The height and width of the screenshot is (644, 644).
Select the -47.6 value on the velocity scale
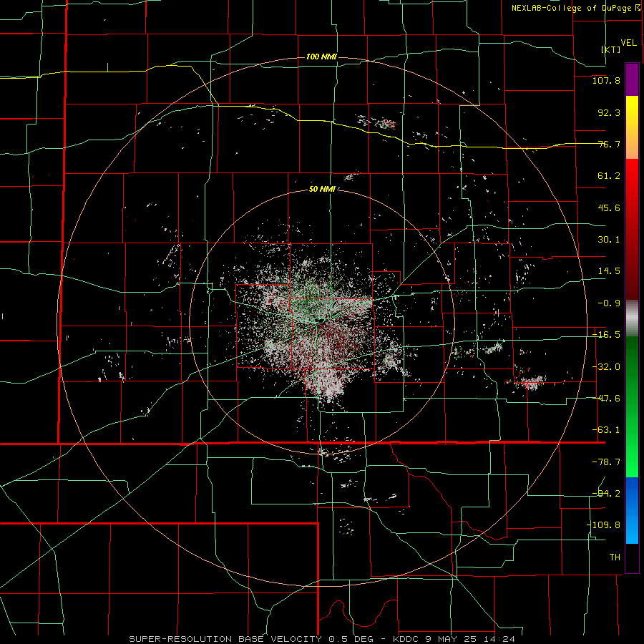606,399
